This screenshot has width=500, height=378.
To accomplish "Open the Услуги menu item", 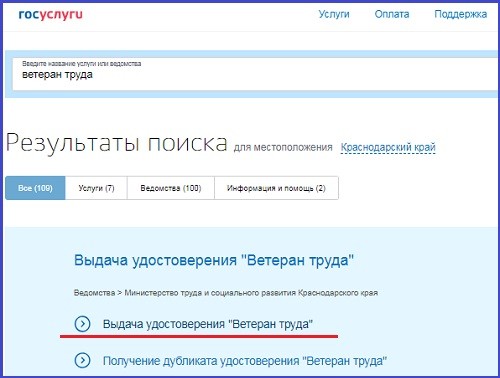I will coord(334,14).
